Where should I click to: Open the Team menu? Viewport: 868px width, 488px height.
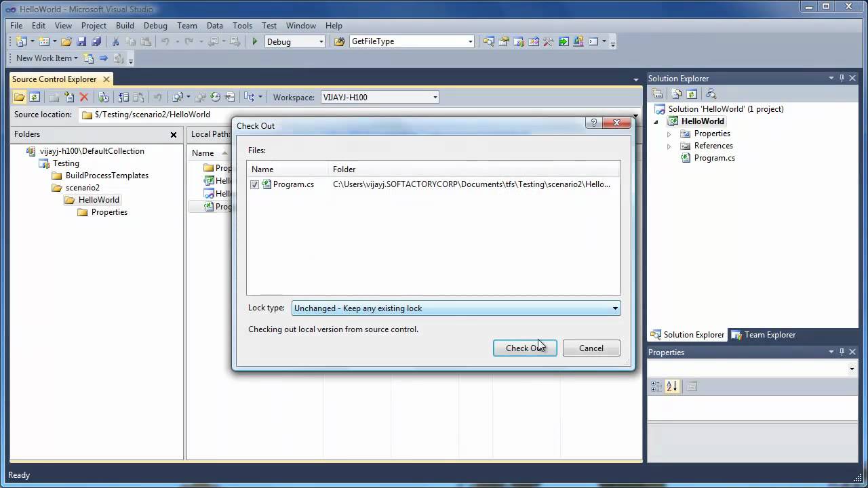187,26
